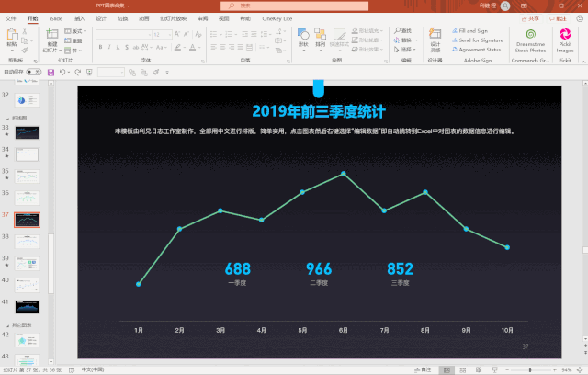Viewport: 588px width, 375px height.
Task: Toggle Center text alignment button
Action: [222, 47]
